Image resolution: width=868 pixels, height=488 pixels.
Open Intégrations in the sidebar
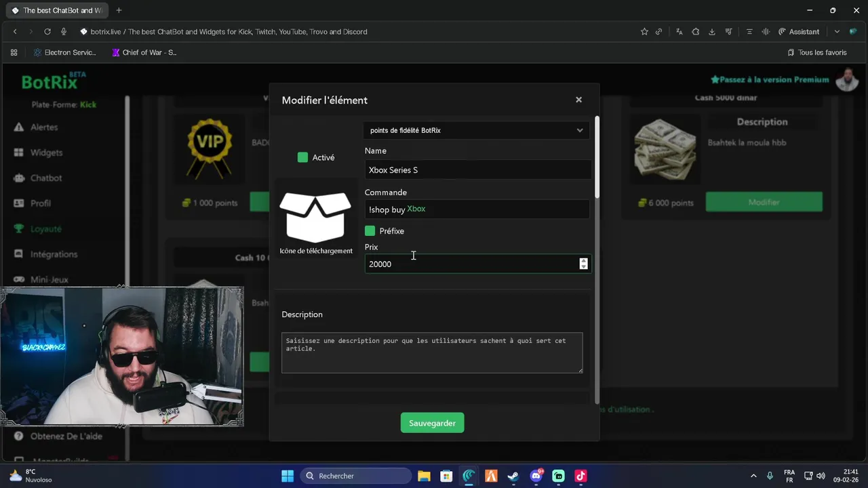[54, 254]
